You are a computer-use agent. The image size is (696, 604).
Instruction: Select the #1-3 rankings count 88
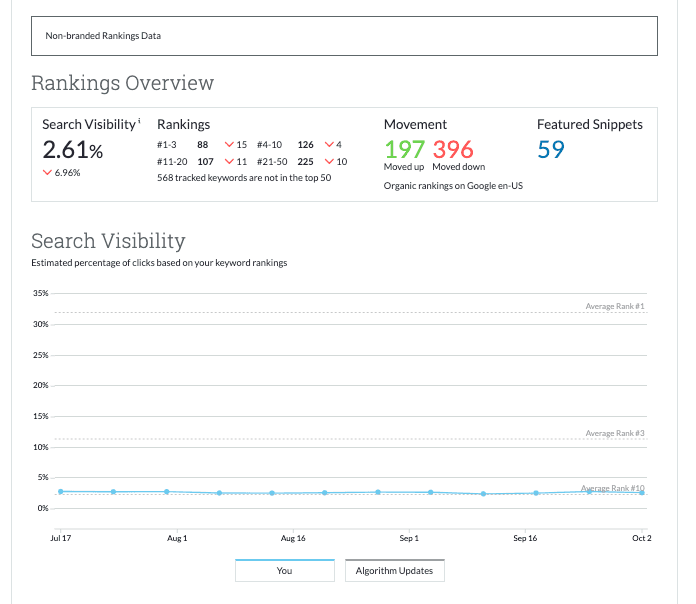pyautogui.click(x=203, y=145)
